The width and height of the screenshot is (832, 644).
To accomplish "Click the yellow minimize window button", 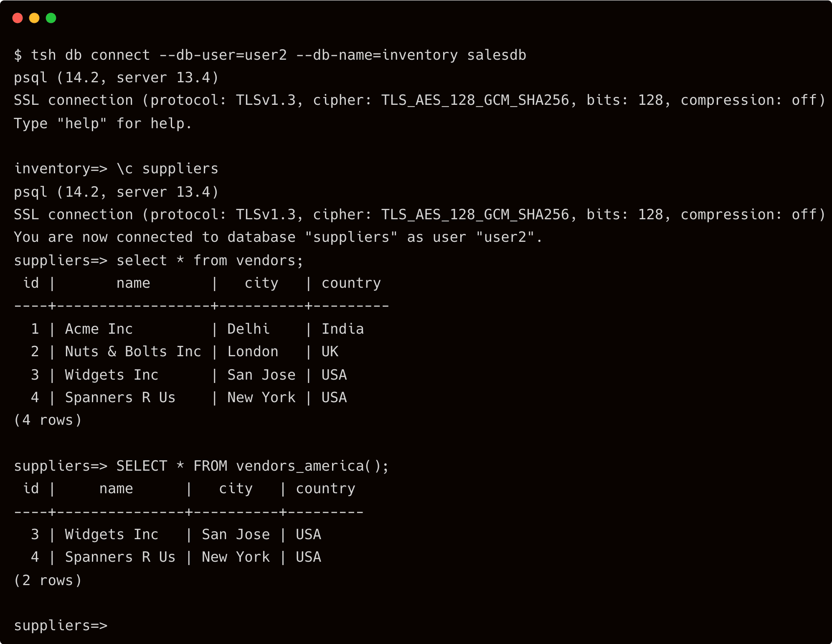I will tap(34, 18).
